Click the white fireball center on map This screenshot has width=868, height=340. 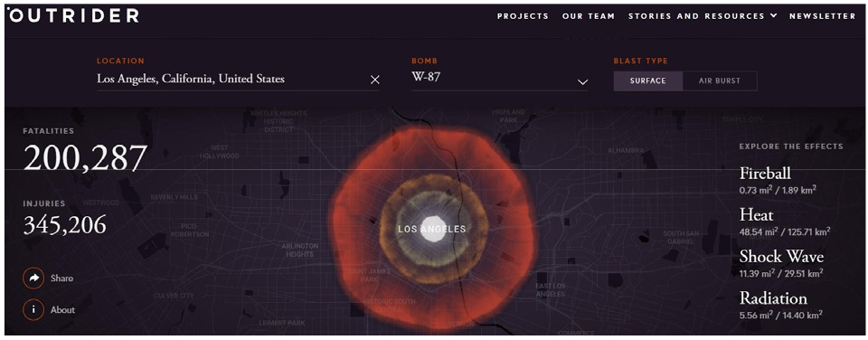[x=433, y=229]
